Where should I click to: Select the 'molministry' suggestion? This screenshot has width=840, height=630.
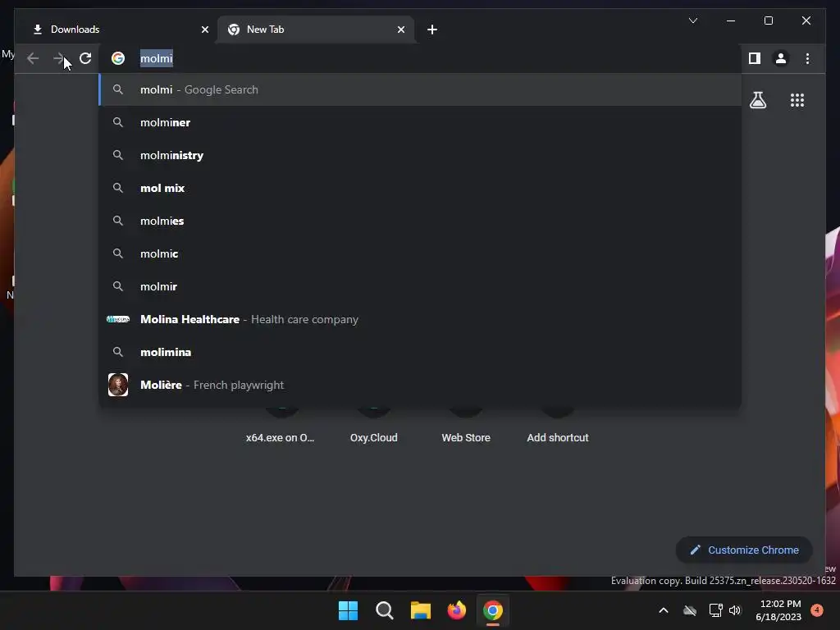(420, 155)
